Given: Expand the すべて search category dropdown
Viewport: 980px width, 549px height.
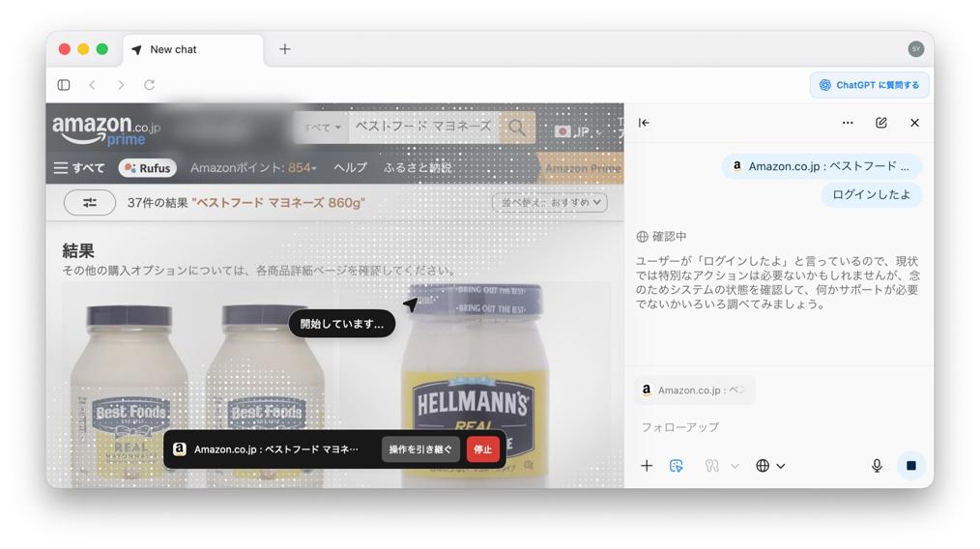Looking at the screenshot, I should tap(322, 128).
